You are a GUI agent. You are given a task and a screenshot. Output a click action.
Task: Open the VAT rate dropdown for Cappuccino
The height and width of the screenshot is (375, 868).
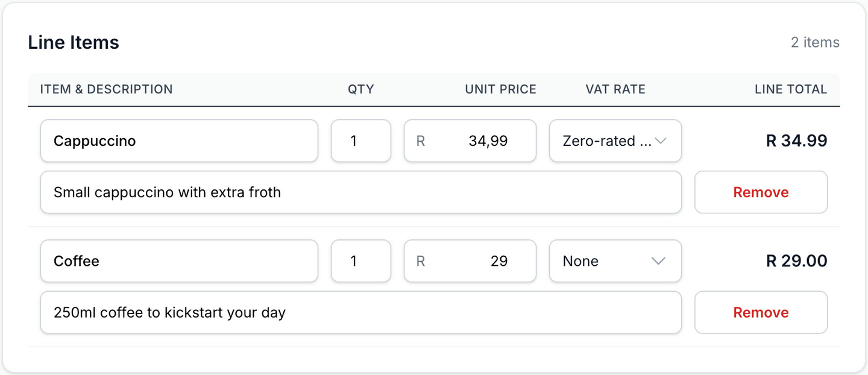click(x=614, y=140)
